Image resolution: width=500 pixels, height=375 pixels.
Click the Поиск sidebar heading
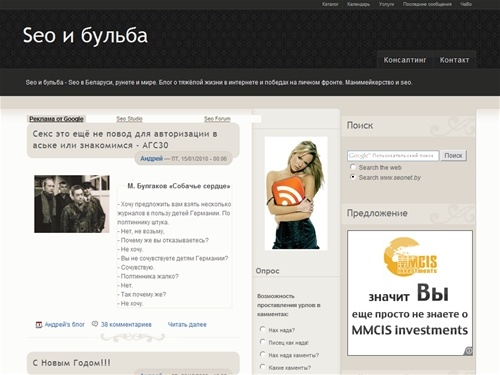click(360, 125)
